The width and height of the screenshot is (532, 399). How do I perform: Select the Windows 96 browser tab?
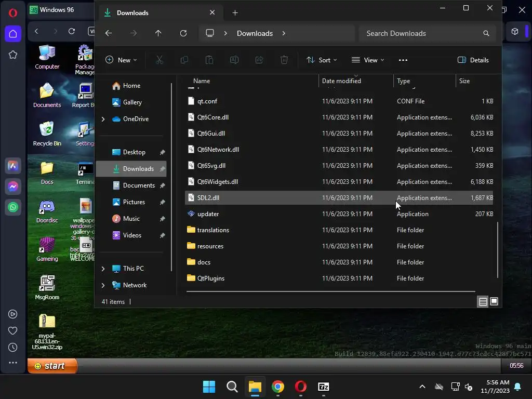[x=60, y=10]
